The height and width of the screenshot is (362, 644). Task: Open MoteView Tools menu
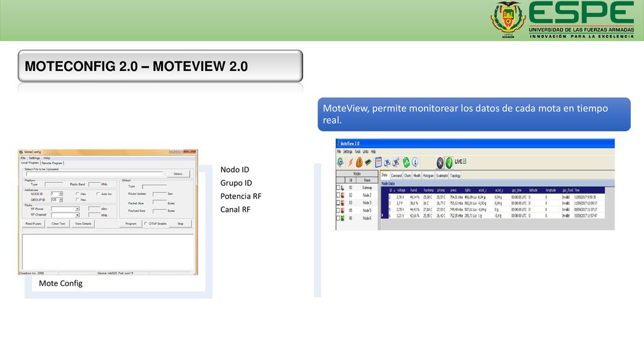(x=358, y=151)
